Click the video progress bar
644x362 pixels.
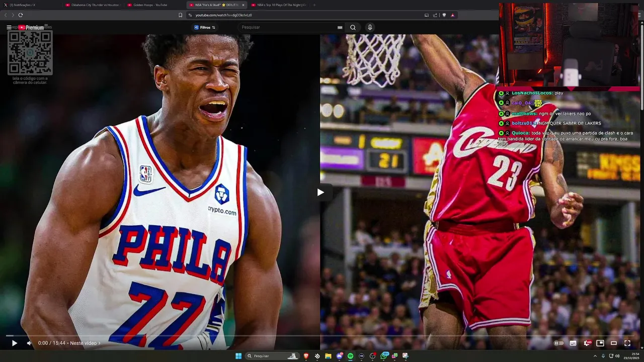click(319, 335)
